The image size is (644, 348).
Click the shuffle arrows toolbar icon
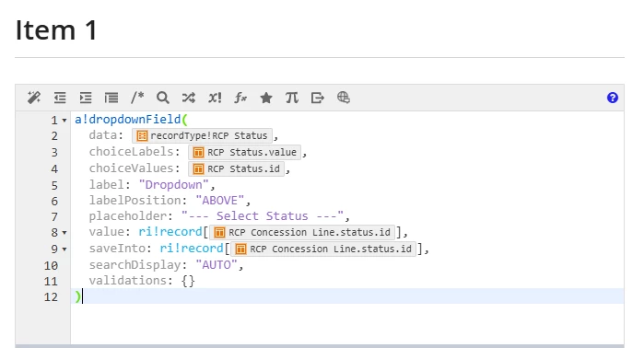[189, 98]
